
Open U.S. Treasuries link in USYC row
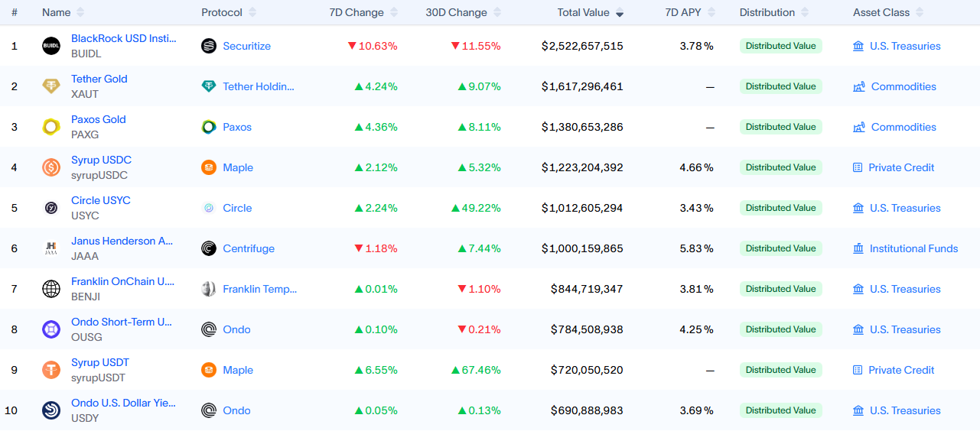coord(905,208)
